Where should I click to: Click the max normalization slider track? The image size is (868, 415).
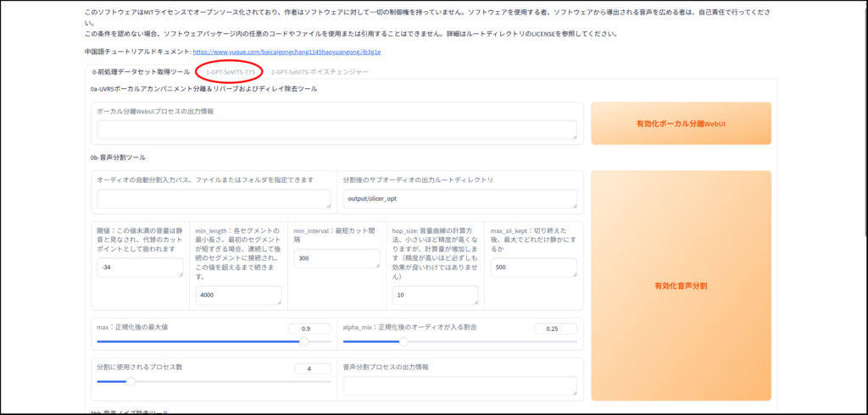click(203, 342)
